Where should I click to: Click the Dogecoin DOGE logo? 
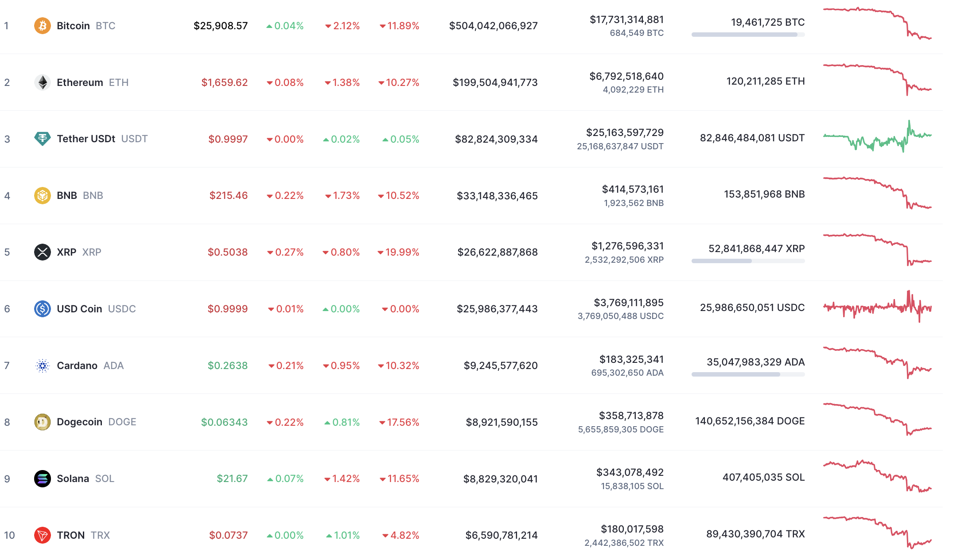coord(42,422)
